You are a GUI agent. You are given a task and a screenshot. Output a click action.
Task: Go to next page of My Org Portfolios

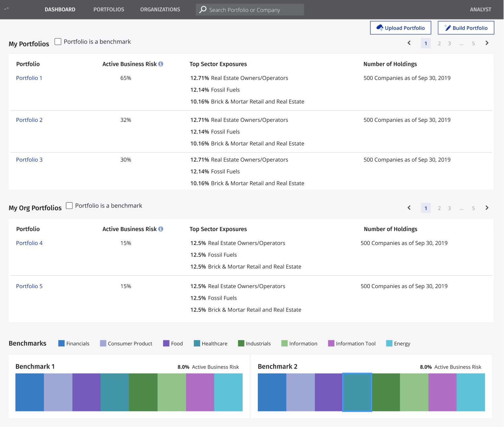click(487, 208)
